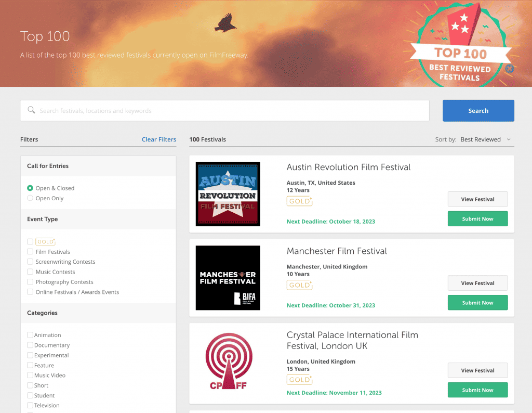Click the Gold badge under Austin Revolution

(299, 201)
